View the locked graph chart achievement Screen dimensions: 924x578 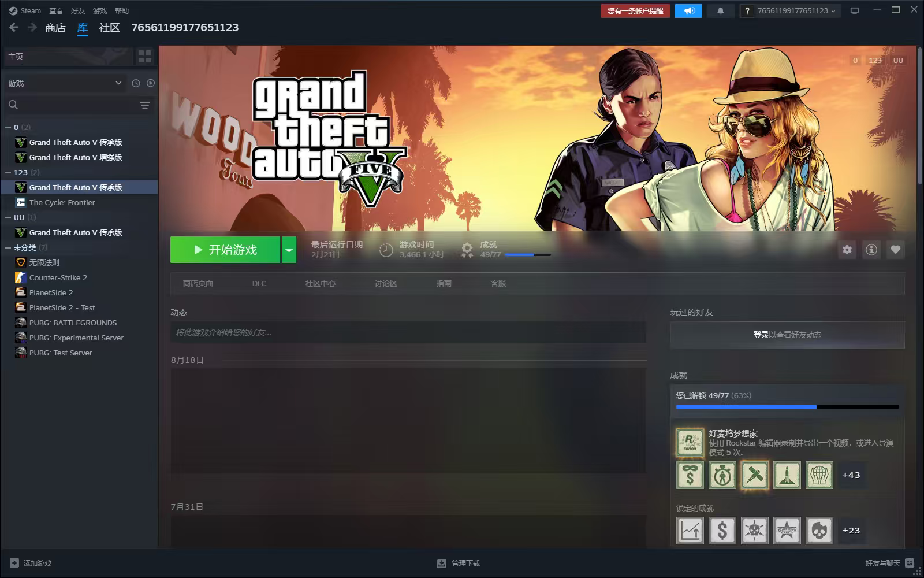coord(690,531)
